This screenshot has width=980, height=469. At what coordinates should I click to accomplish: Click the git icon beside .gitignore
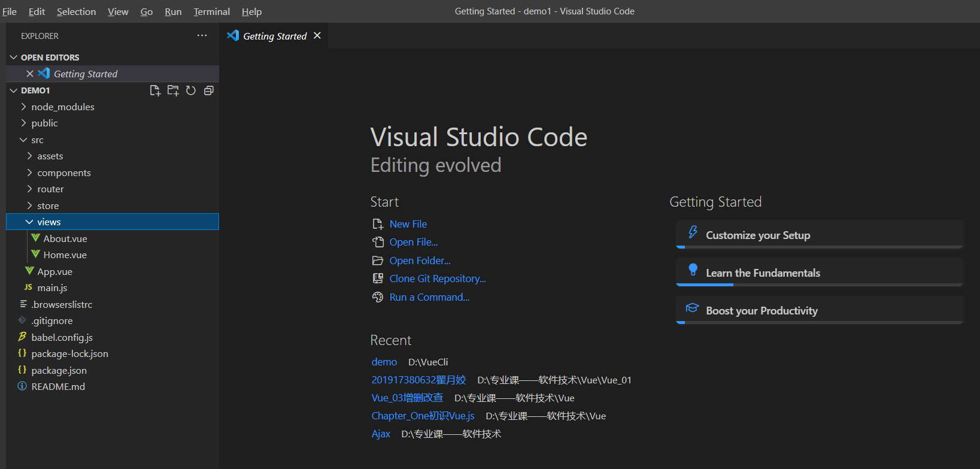click(22, 320)
